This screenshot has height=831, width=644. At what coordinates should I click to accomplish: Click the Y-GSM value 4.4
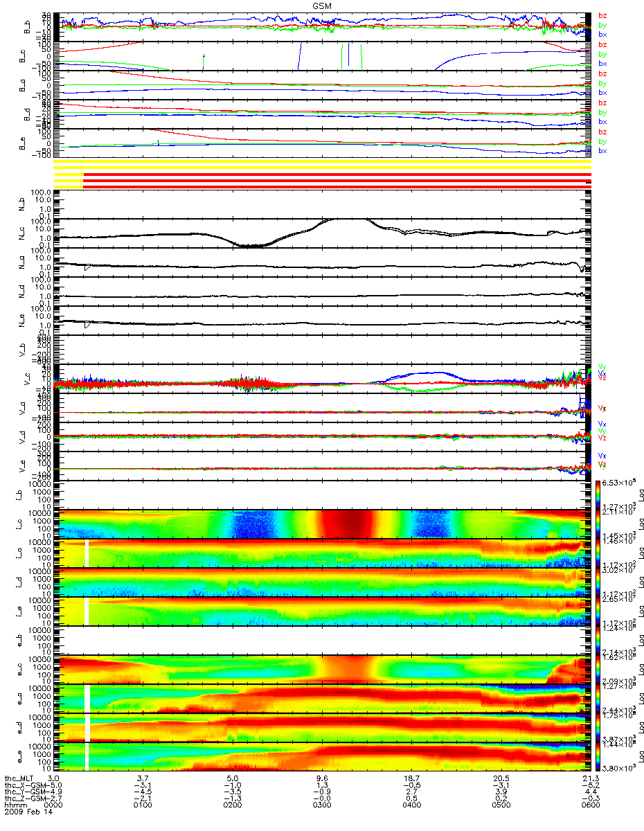coord(590,792)
